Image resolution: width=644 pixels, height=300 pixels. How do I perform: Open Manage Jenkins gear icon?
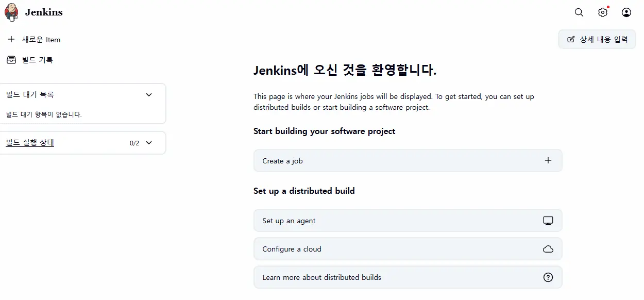click(x=602, y=12)
